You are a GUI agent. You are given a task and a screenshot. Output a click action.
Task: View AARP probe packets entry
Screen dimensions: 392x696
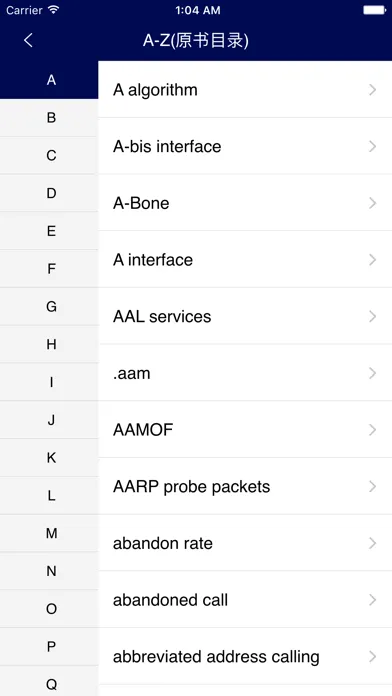pyautogui.click(x=245, y=486)
